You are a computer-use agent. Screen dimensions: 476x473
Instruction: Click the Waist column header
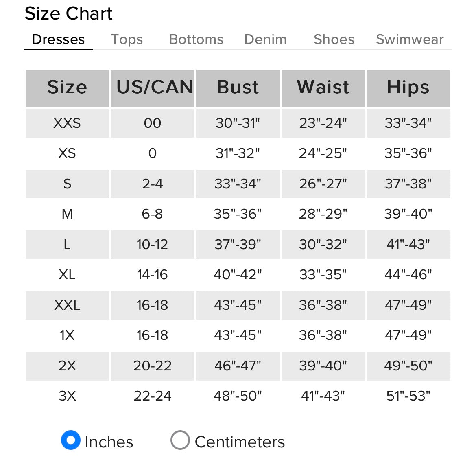(x=323, y=88)
